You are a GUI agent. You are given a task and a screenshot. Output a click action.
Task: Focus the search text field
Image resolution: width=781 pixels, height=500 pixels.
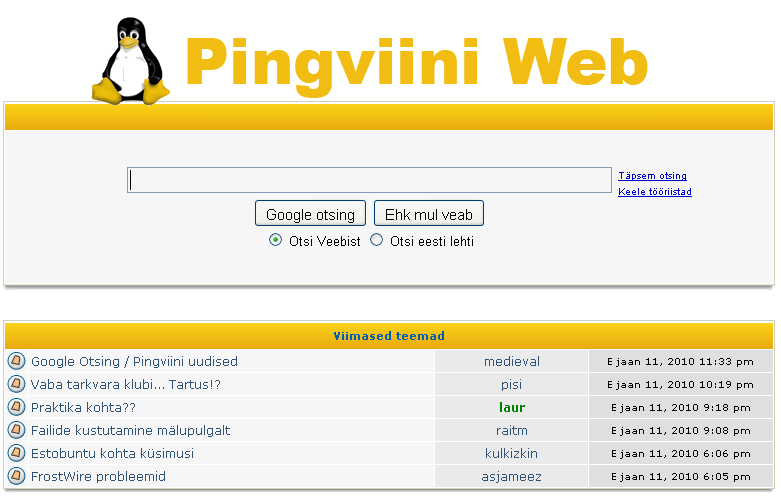(x=369, y=180)
